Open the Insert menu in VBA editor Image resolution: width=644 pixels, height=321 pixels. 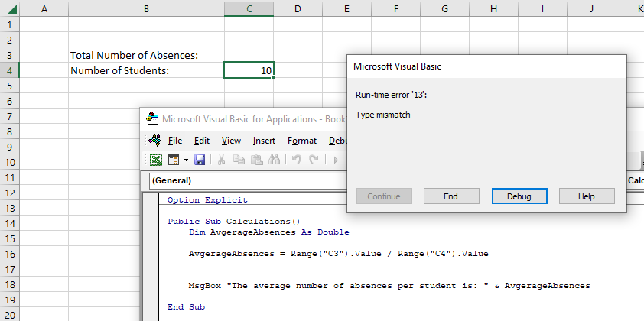pos(264,141)
